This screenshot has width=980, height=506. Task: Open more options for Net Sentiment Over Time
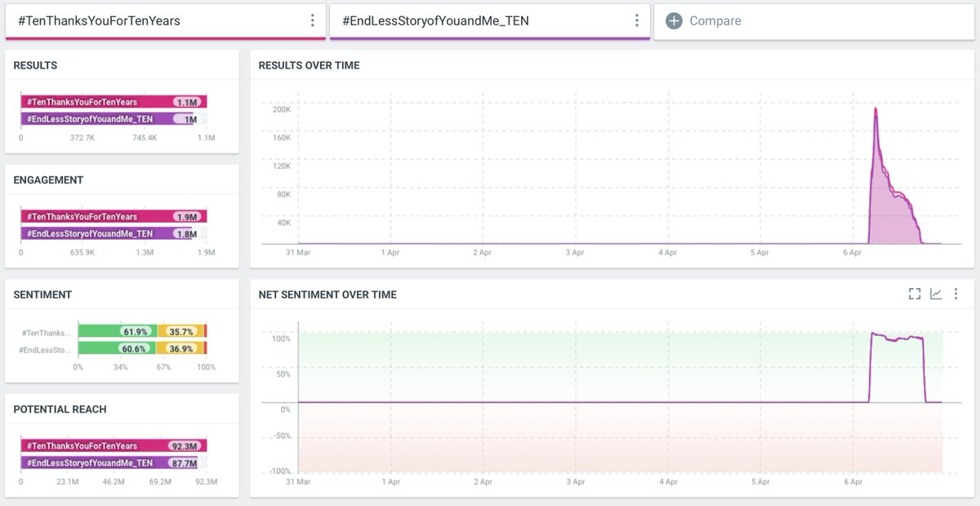955,294
